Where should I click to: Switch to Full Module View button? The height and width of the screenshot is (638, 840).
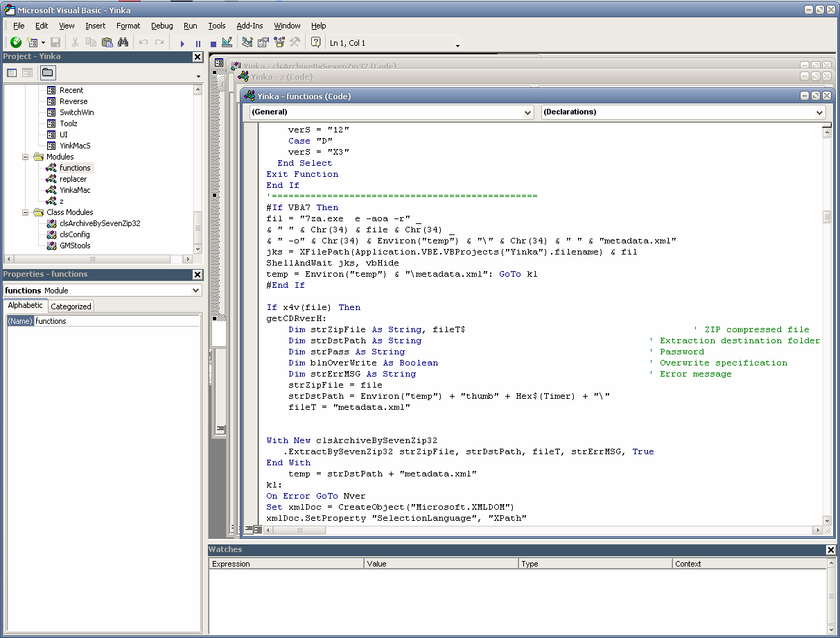[x=258, y=530]
